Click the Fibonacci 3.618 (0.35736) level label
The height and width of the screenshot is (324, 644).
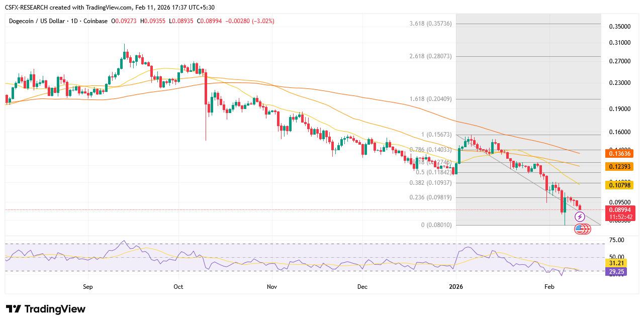pos(430,24)
